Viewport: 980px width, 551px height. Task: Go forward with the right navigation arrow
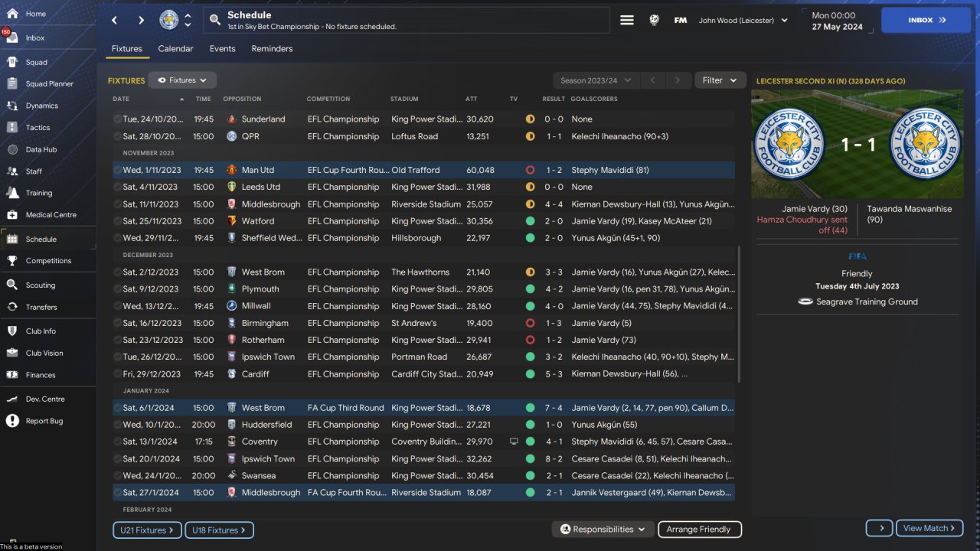(141, 20)
